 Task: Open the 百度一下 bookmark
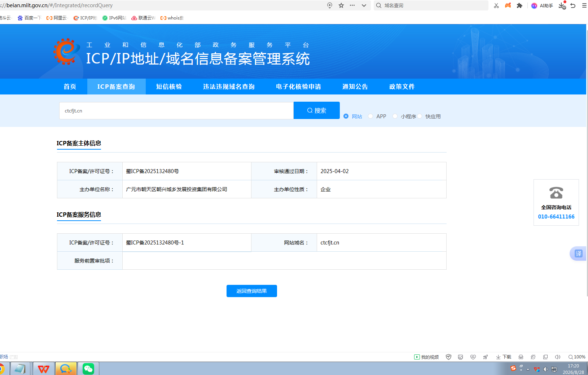coord(30,18)
